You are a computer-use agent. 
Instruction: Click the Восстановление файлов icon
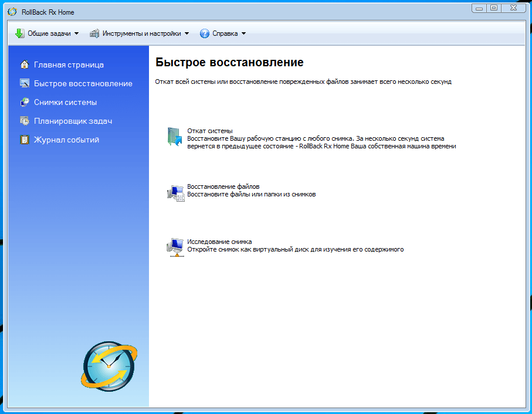pyautogui.click(x=175, y=192)
